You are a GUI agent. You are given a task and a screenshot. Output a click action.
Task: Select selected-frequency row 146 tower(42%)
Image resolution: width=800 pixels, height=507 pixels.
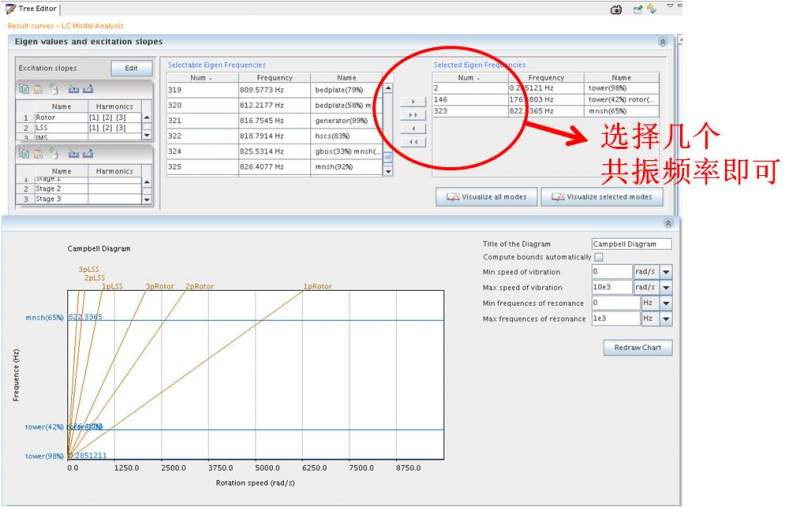[x=546, y=99]
